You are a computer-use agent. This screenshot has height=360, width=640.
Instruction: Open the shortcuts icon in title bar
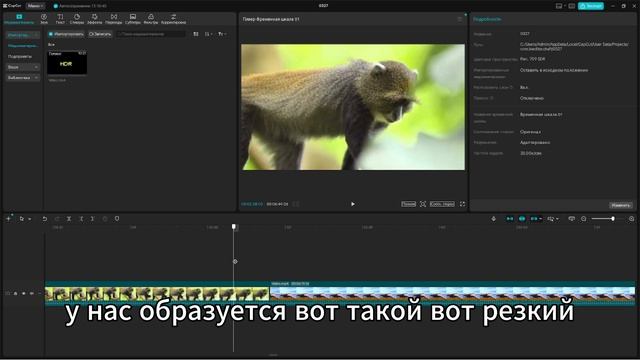coord(571,6)
